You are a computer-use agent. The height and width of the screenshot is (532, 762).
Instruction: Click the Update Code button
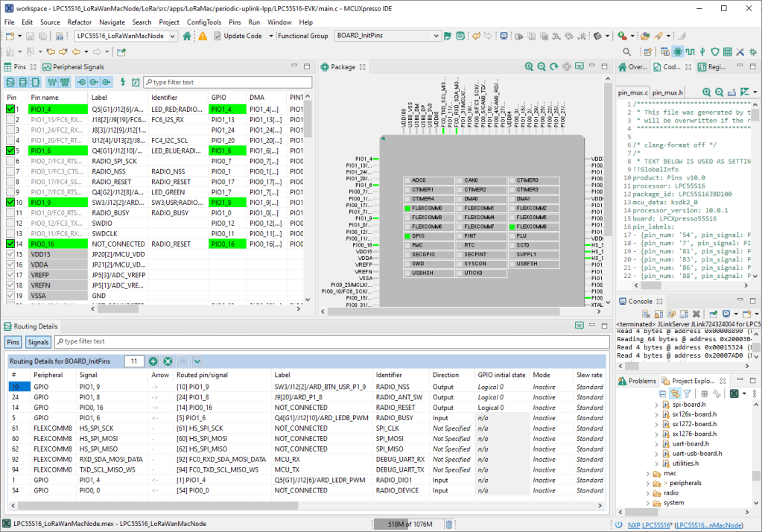(237, 36)
